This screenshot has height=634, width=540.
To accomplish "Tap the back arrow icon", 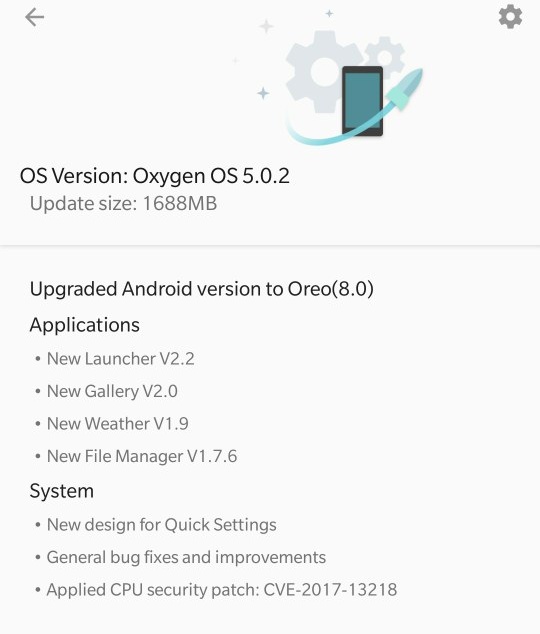I will point(34,17).
